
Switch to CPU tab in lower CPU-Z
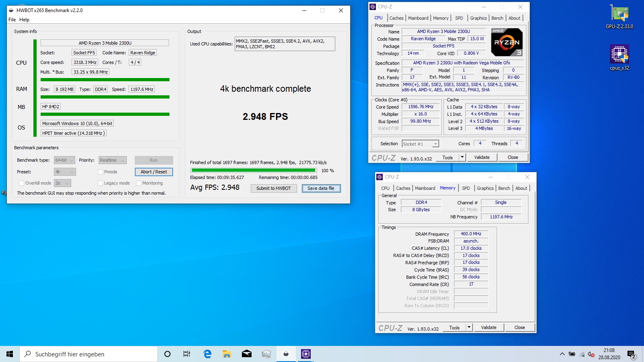point(385,188)
